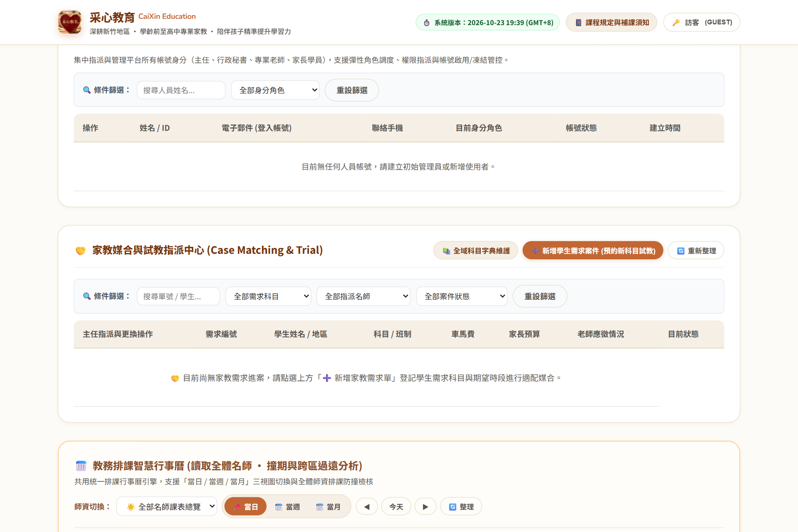The image size is (798, 532).
Task: Click 新增學生需求案件 button
Action: point(593,250)
